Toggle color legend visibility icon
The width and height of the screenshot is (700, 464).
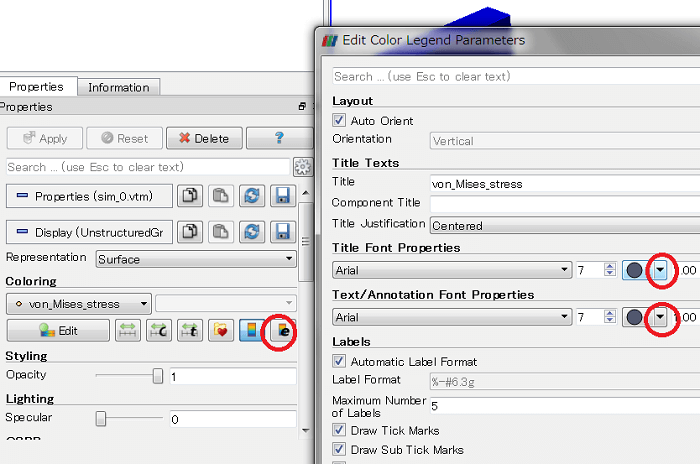coord(252,331)
